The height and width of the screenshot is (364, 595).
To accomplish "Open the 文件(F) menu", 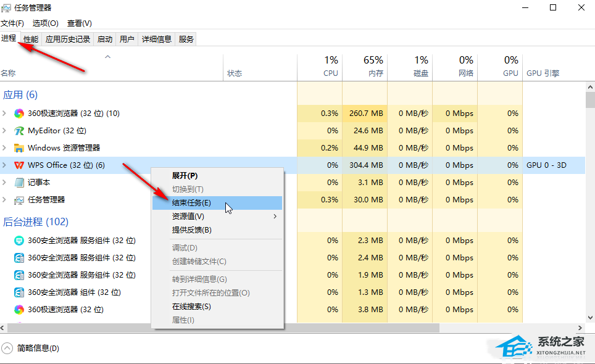I will tap(12, 23).
